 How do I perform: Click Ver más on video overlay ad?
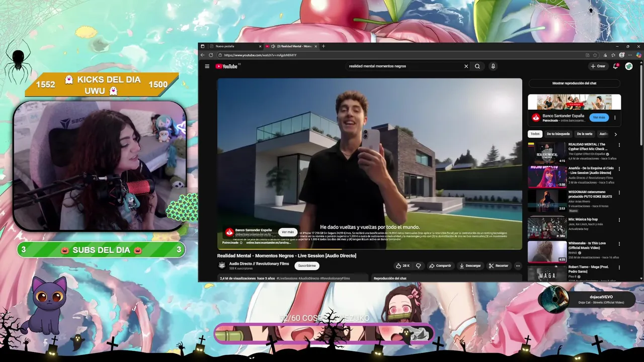[288, 232]
